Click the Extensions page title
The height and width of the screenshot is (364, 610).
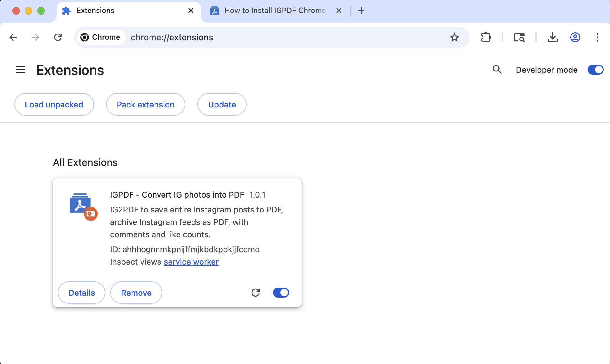[x=70, y=70]
